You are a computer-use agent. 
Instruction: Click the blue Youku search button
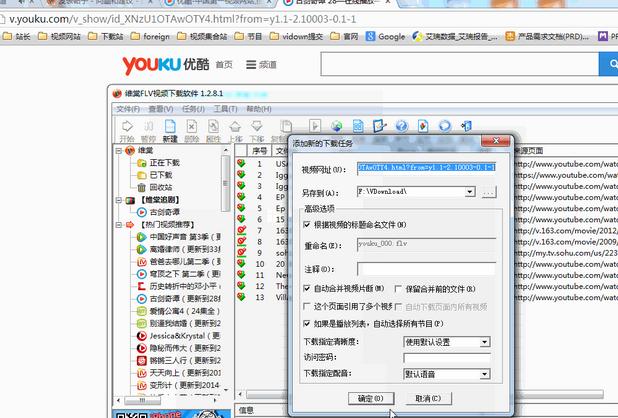point(609,63)
